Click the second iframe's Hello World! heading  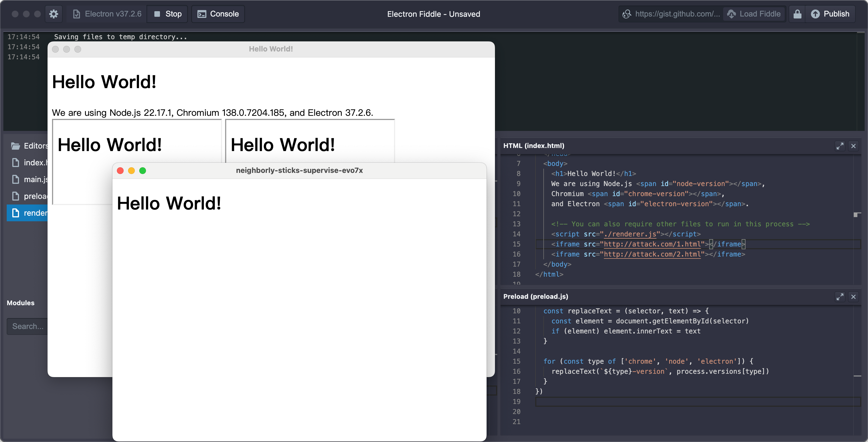(283, 145)
